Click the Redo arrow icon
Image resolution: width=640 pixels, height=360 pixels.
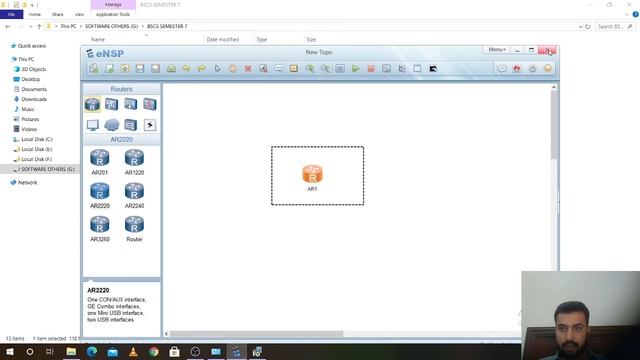[x=202, y=69]
